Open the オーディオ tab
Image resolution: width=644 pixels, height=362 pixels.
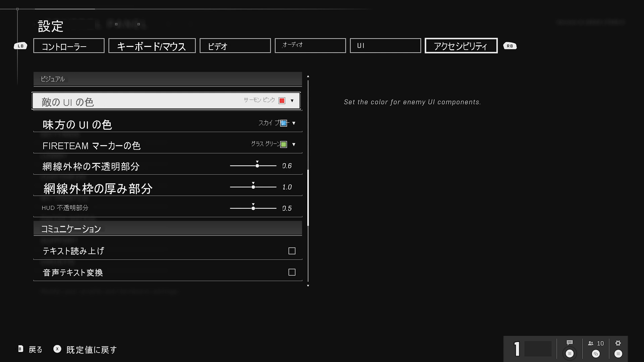click(x=310, y=46)
